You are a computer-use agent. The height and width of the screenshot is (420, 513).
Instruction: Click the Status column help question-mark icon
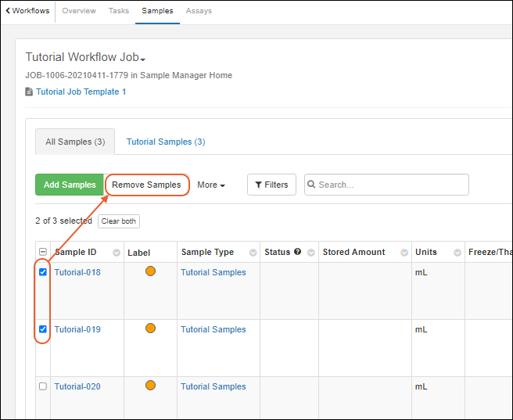[x=298, y=253]
